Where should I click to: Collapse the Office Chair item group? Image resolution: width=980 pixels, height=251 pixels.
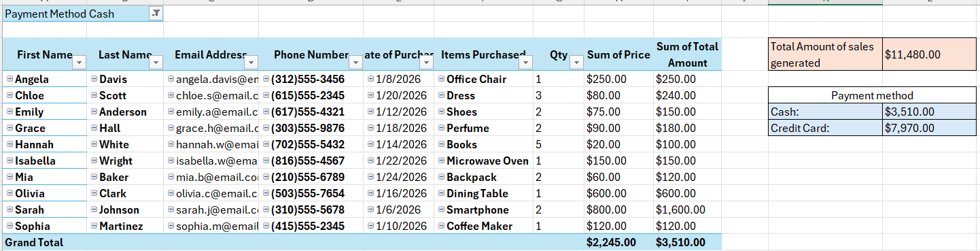(x=441, y=79)
